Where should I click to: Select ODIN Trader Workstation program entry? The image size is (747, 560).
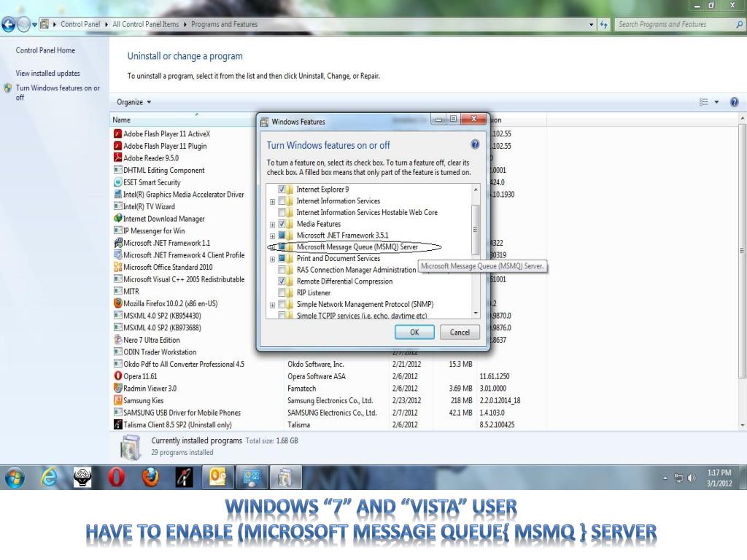click(x=160, y=352)
